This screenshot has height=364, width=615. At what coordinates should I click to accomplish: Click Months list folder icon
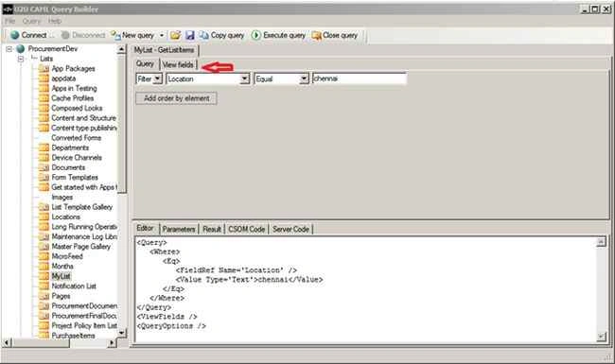pos(44,267)
